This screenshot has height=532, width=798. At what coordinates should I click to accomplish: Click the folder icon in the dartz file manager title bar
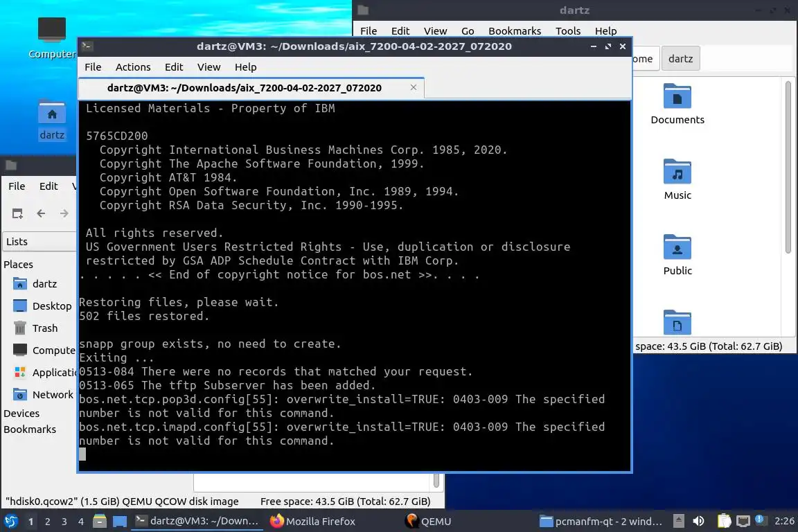363,10
